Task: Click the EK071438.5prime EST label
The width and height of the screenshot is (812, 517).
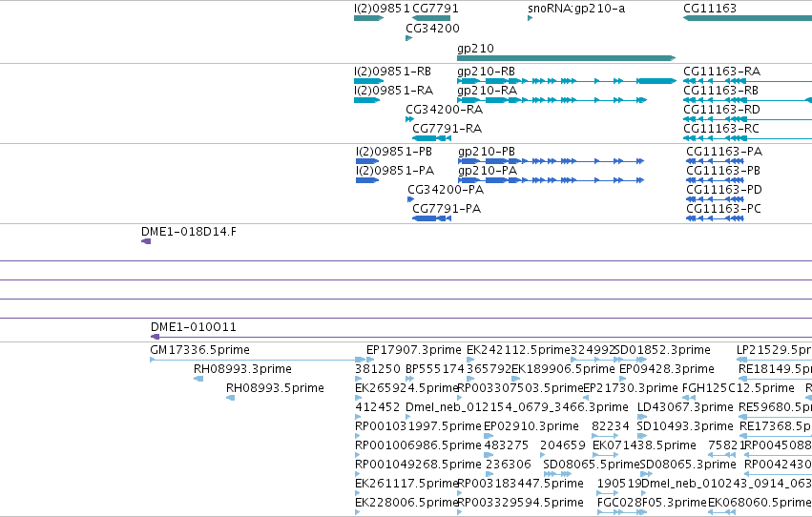Action: [x=644, y=446]
